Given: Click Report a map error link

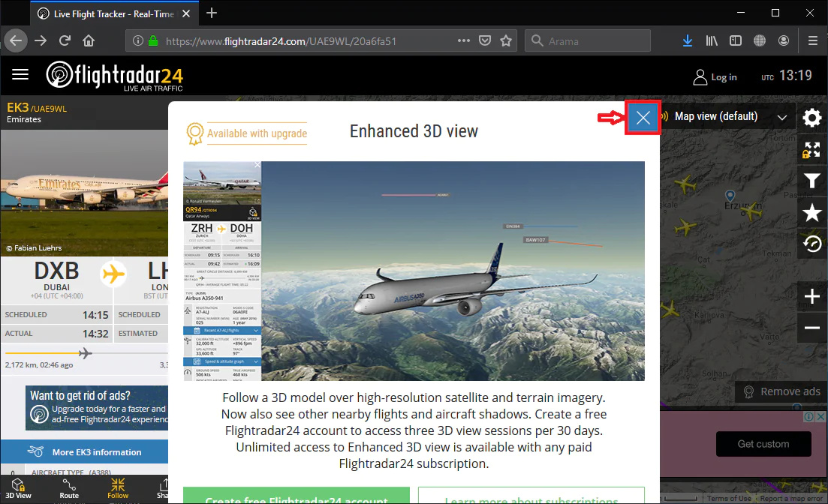Looking at the screenshot, I should [791, 498].
